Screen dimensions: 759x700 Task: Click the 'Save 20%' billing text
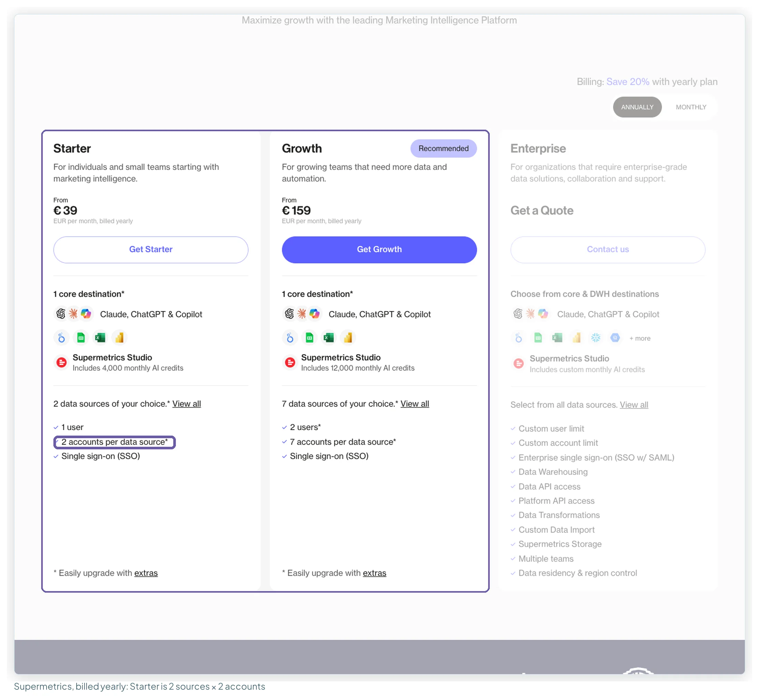tap(628, 82)
